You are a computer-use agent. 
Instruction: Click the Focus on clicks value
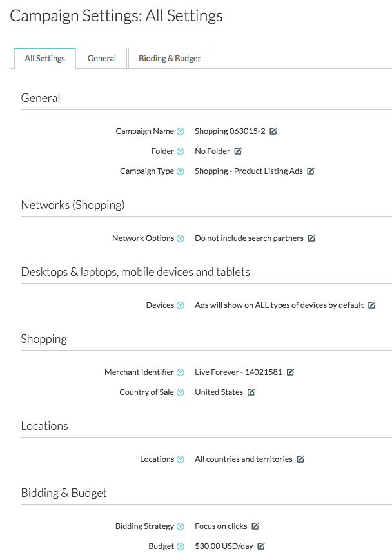(221, 526)
